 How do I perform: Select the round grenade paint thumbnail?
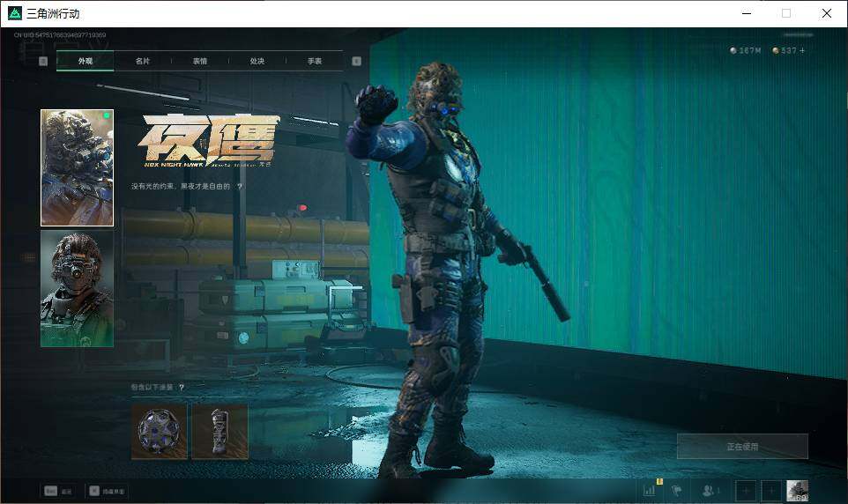159,431
